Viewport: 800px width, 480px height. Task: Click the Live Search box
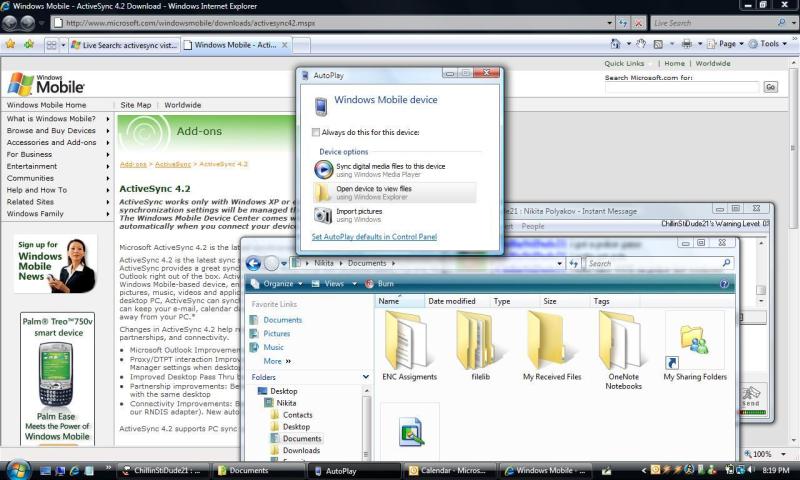click(x=713, y=23)
